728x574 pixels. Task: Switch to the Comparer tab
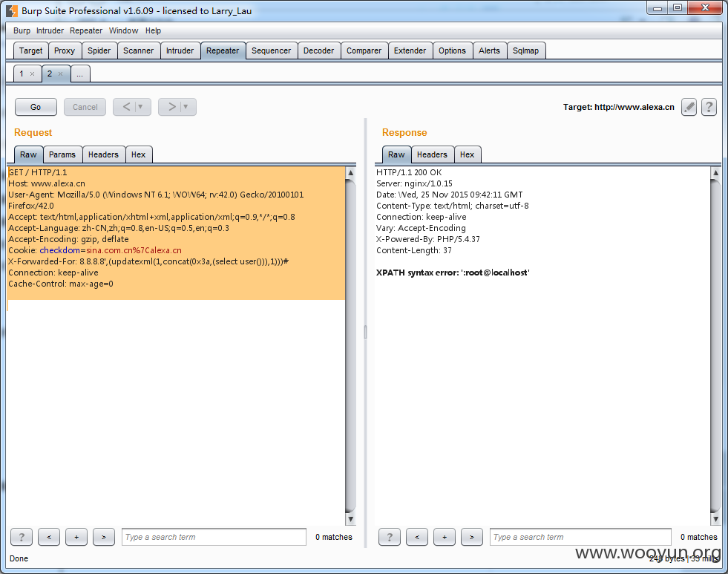pyautogui.click(x=364, y=50)
